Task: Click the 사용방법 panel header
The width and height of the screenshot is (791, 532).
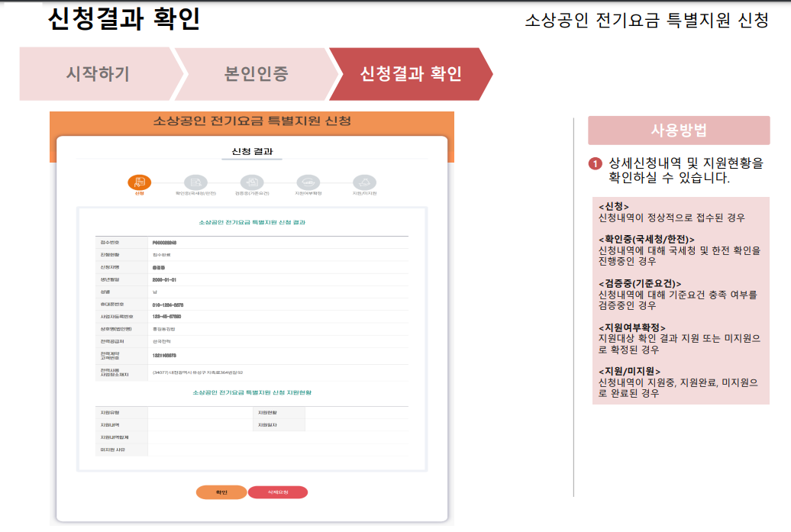Action: click(x=679, y=130)
